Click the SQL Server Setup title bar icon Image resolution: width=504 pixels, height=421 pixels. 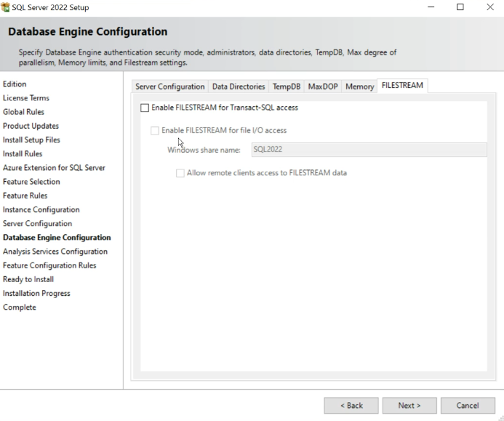[5, 7]
